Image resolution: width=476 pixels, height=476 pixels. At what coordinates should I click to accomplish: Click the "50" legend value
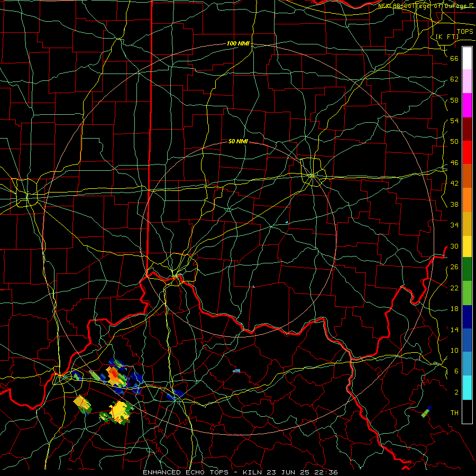click(454, 142)
